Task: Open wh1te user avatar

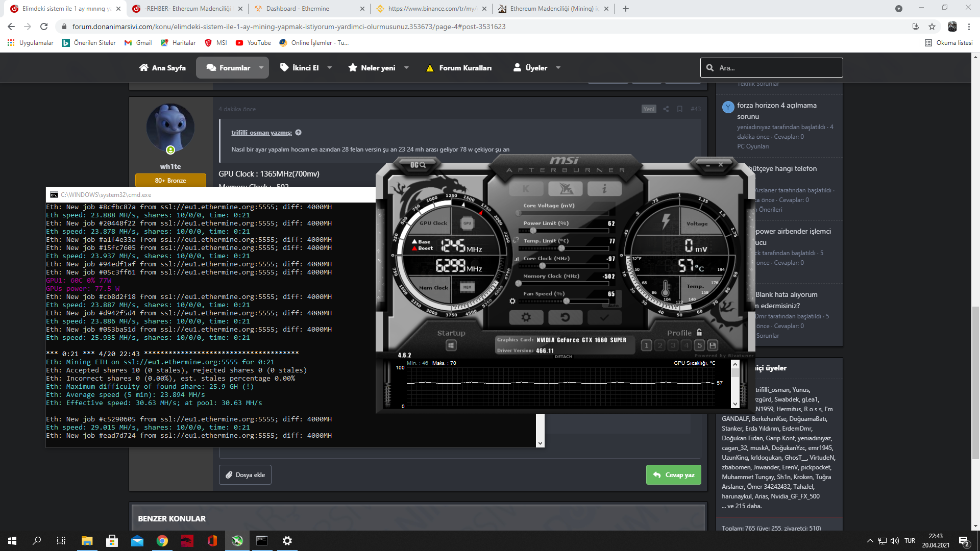Action: click(x=170, y=128)
